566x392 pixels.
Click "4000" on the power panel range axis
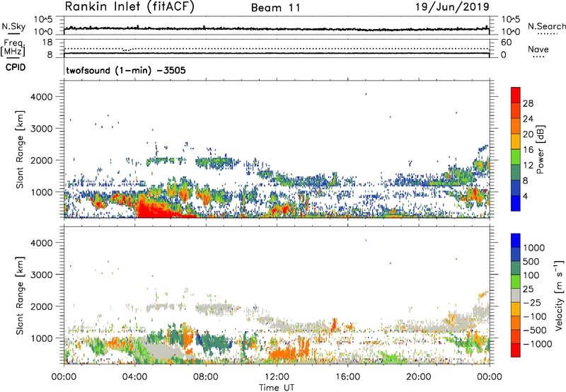coord(42,97)
